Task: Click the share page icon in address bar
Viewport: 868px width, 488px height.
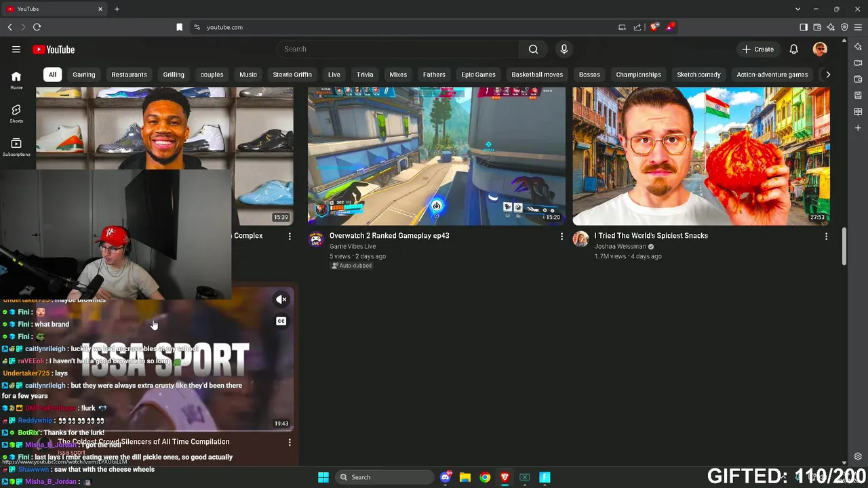Action: tap(637, 27)
